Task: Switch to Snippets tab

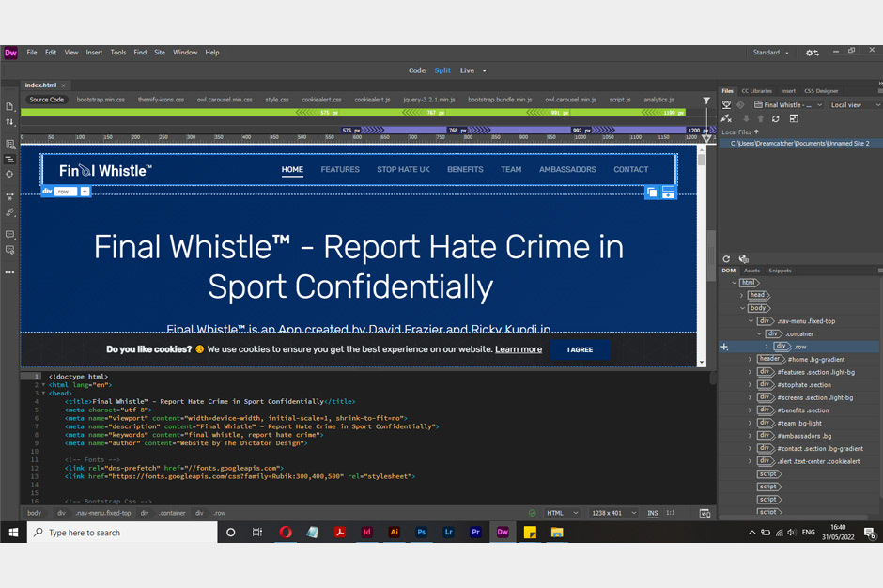Action: point(780,271)
